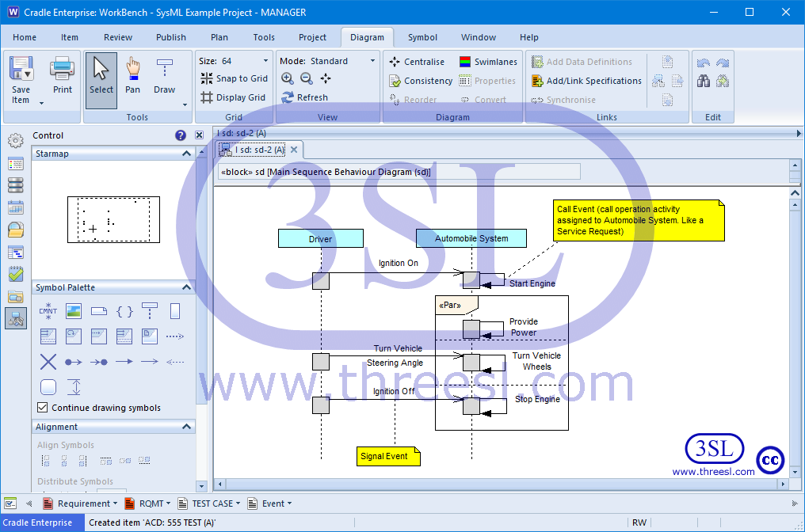
Task: Click Add/Link Specifications
Action: tap(586, 81)
